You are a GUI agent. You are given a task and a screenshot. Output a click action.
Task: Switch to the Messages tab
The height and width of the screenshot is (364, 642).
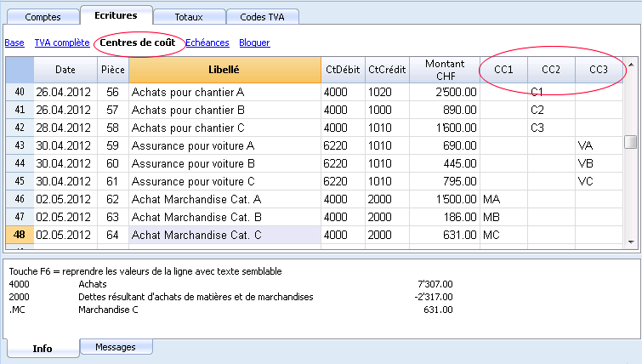coord(116,347)
